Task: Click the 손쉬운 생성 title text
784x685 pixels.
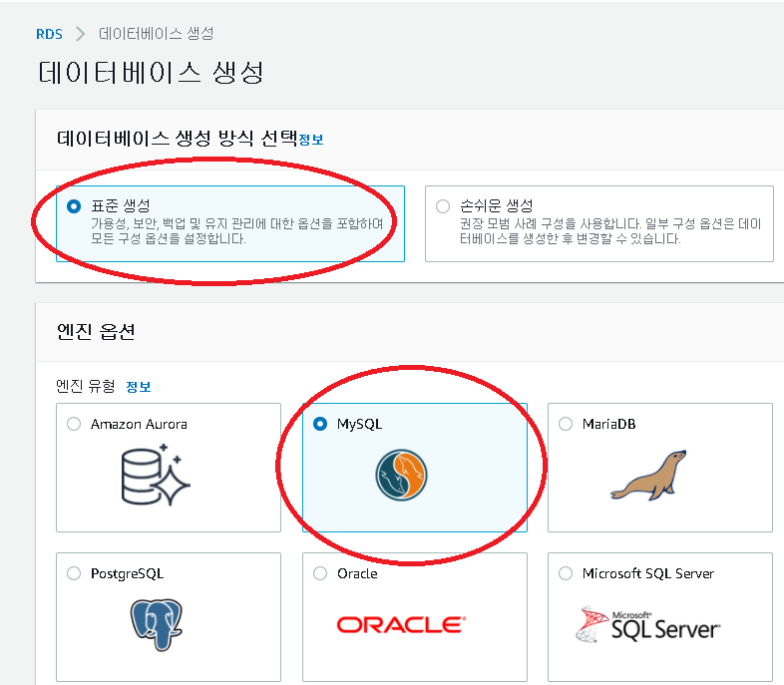Action: click(496, 205)
